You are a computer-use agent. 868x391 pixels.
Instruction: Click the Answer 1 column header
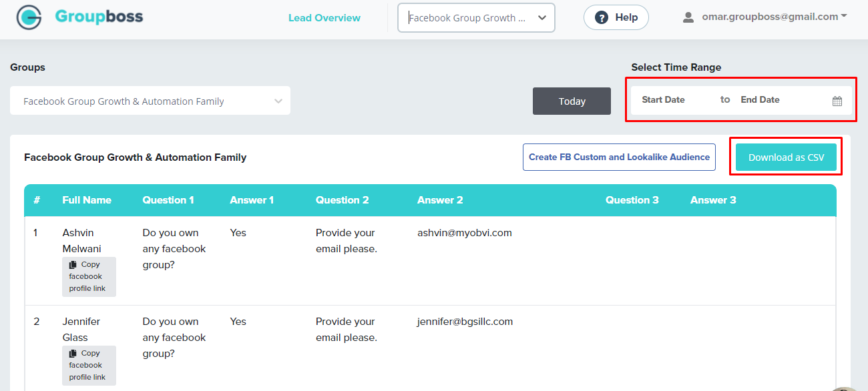252,200
